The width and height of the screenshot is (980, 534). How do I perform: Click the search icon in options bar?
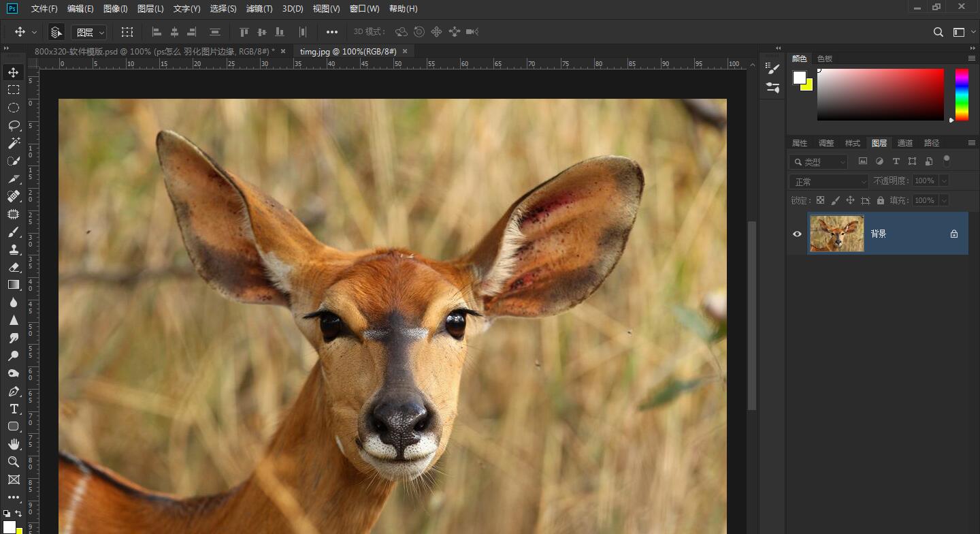[938, 32]
